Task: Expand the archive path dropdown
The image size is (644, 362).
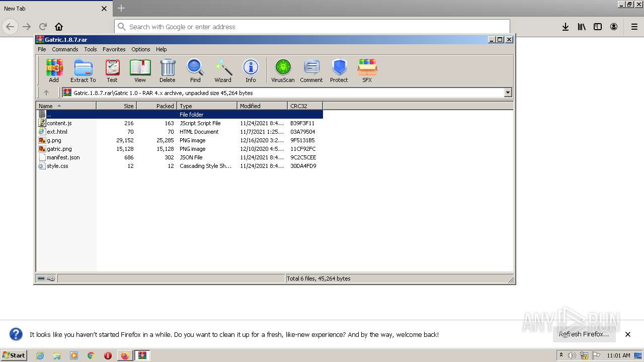Action: click(508, 93)
